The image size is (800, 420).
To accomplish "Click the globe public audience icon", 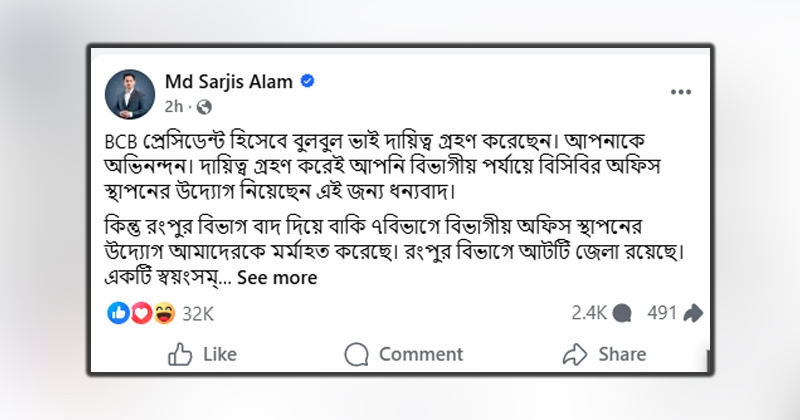I will click(205, 105).
